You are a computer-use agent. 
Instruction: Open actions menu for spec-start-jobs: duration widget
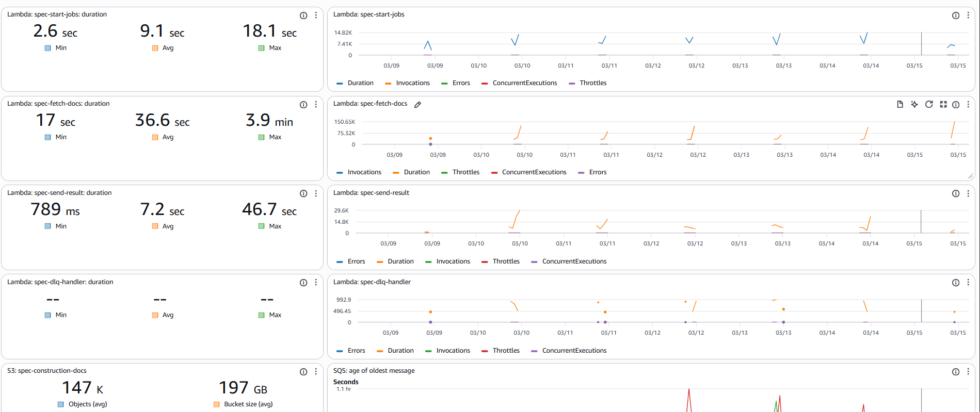point(316,15)
